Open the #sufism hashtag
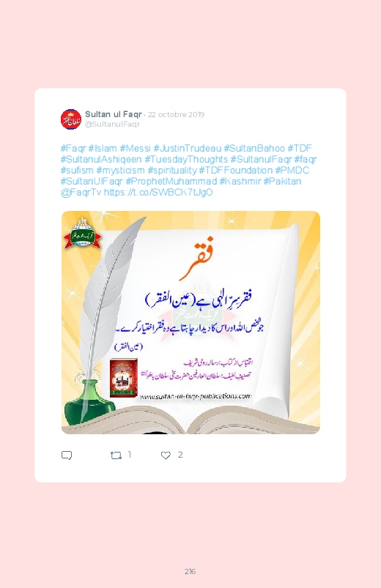 77,171
